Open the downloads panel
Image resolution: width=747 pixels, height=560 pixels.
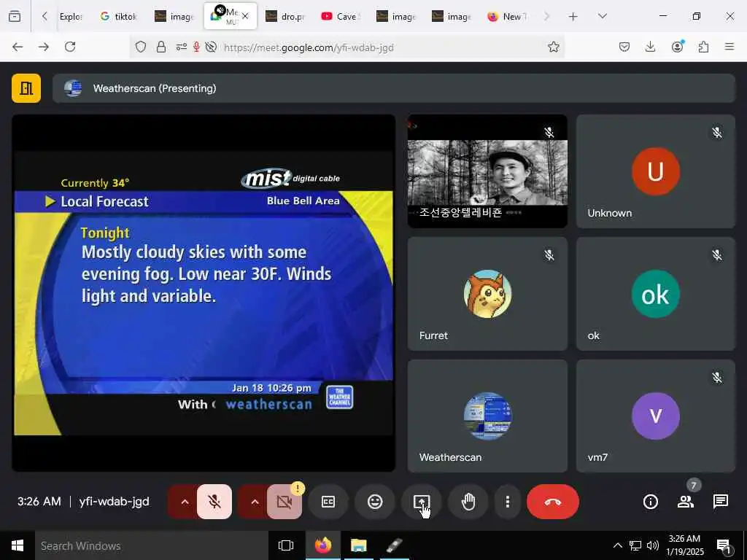click(x=650, y=47)
